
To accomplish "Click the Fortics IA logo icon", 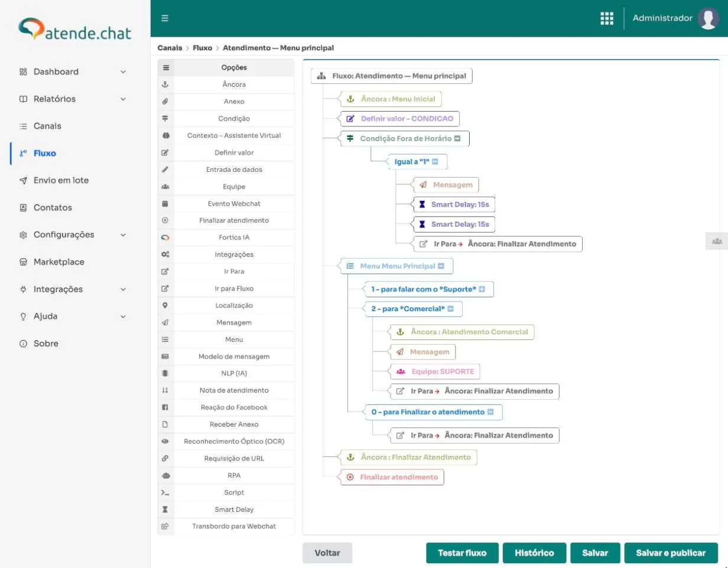I will tap(165, 237).
